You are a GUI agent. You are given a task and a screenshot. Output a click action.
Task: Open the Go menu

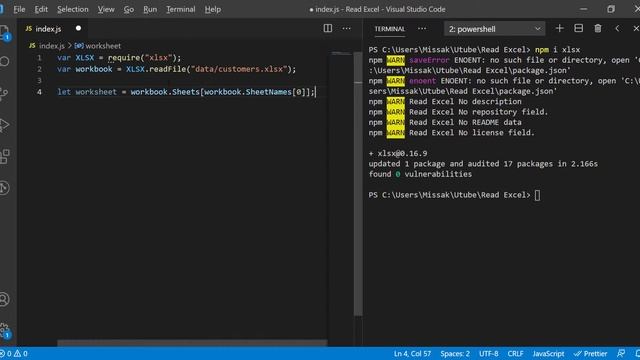click(x=129, y=9)
